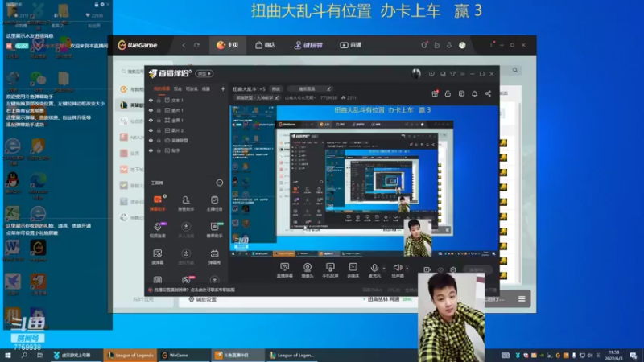Toggle the lock on the 图片 2 layer
Viewport: 644px width, 362px height.
[159, 130]
